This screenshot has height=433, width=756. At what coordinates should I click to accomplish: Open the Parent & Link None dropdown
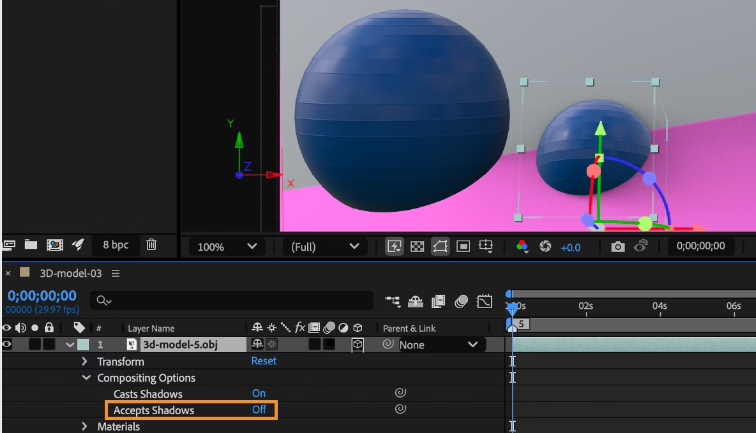point(440,345)
